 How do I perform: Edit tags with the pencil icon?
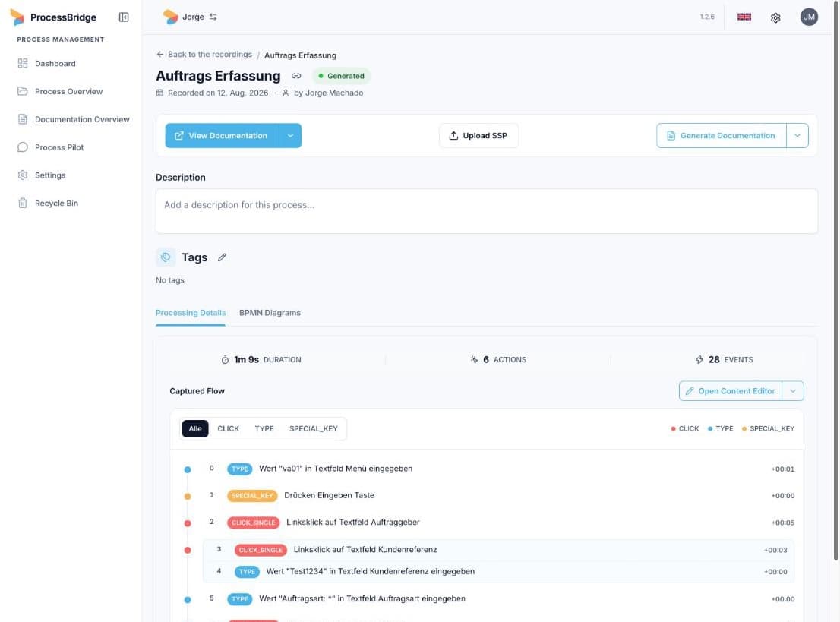(223, 257)
